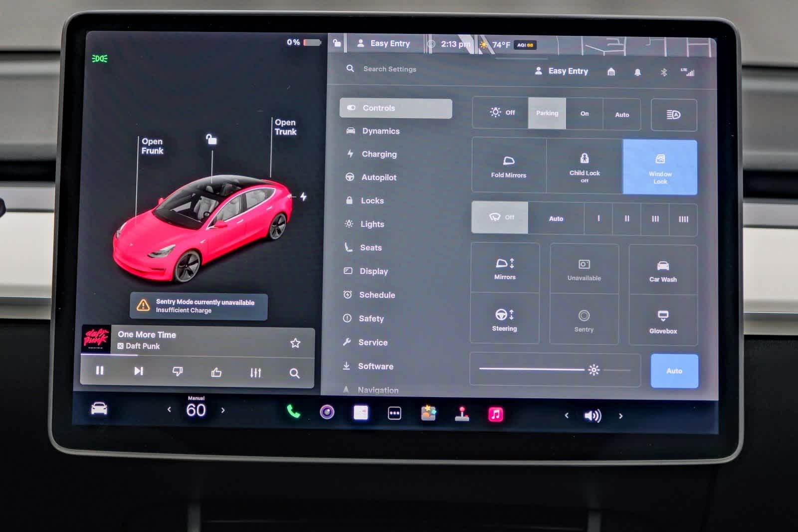This screenshot has height=532, width=798.
Task: Open the dashcam camera app
Action: 327,412
